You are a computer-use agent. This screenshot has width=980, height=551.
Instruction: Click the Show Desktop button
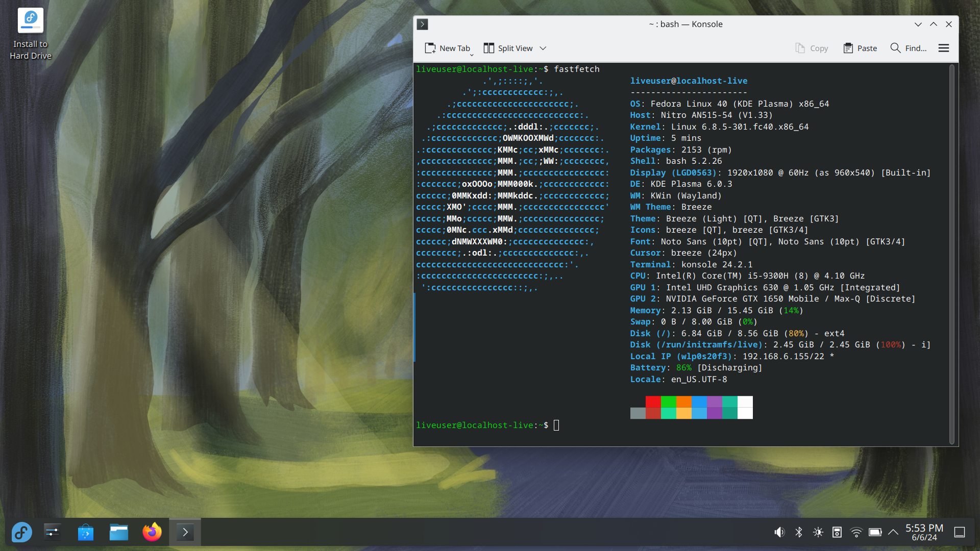[960, 532]
